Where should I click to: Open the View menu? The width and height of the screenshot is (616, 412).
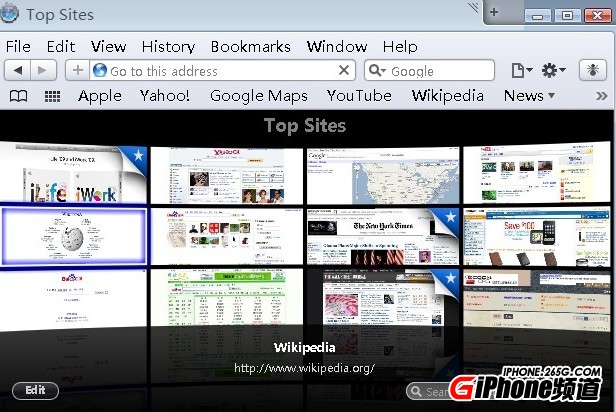(x=108, y=46)
